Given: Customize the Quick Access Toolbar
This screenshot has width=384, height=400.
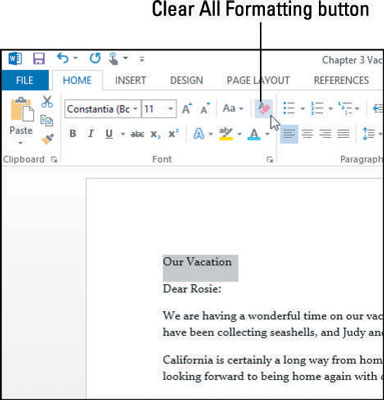Looking at the screenshot, I should (142, 59).
